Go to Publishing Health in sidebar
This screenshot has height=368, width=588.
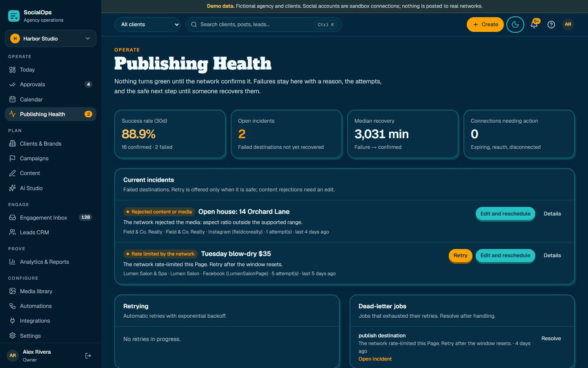(x=51, y=114)
